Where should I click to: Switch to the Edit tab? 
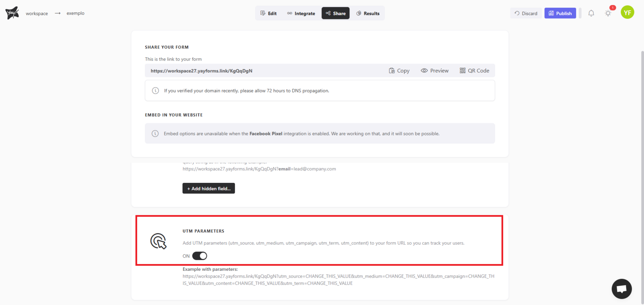[268, 13]
